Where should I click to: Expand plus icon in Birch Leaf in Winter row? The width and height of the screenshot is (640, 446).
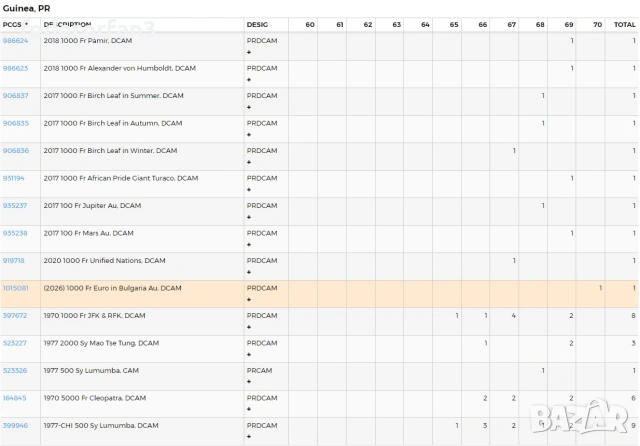pos(249,162)
